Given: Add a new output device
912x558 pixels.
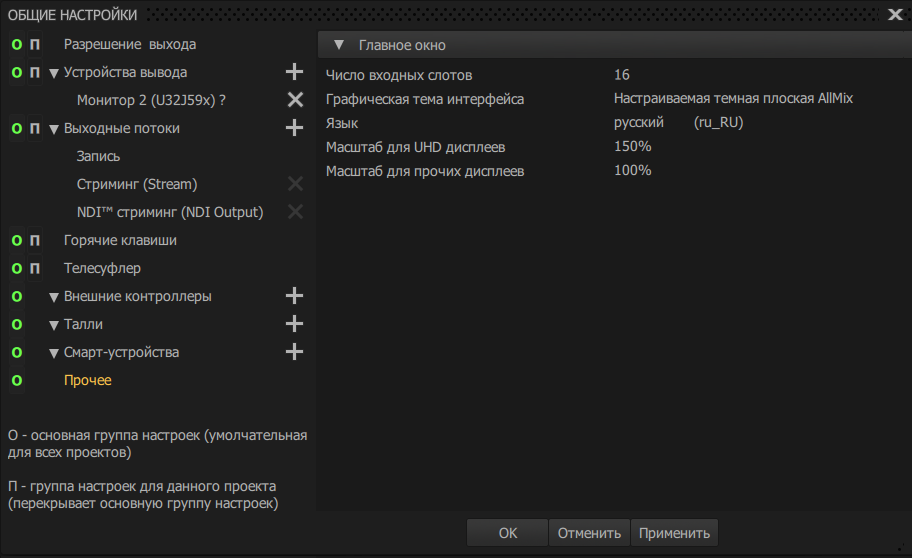Looking at the screenshot, I should pos(294,72).
